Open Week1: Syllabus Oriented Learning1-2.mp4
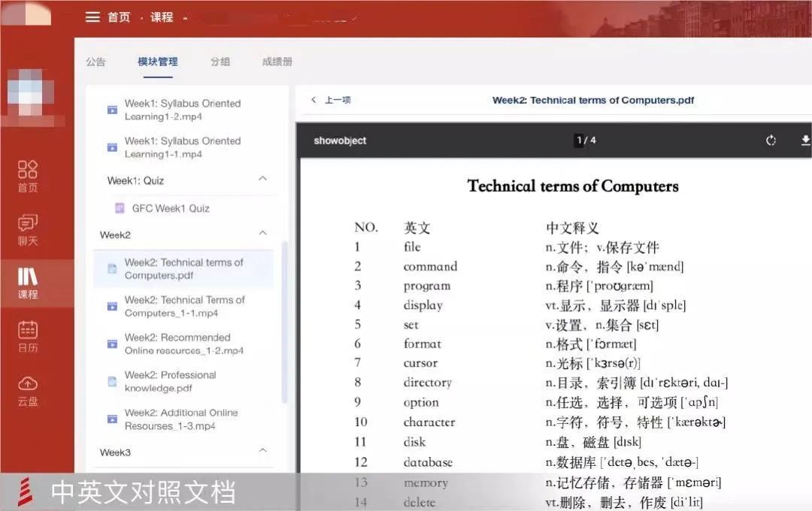 (182, 110)
